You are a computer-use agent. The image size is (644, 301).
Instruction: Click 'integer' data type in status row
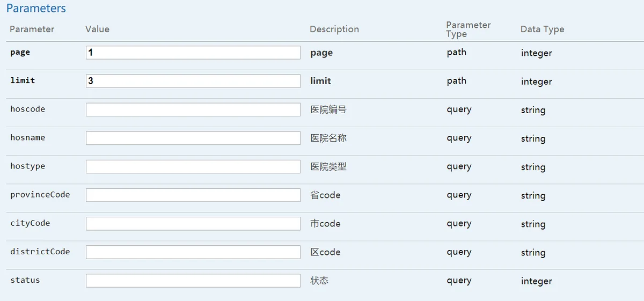(536, 281)
